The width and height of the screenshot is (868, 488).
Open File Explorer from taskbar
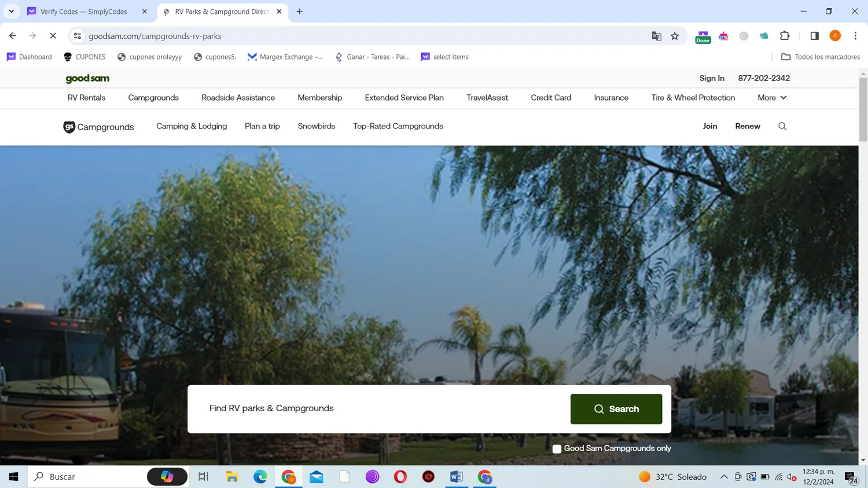232,476
